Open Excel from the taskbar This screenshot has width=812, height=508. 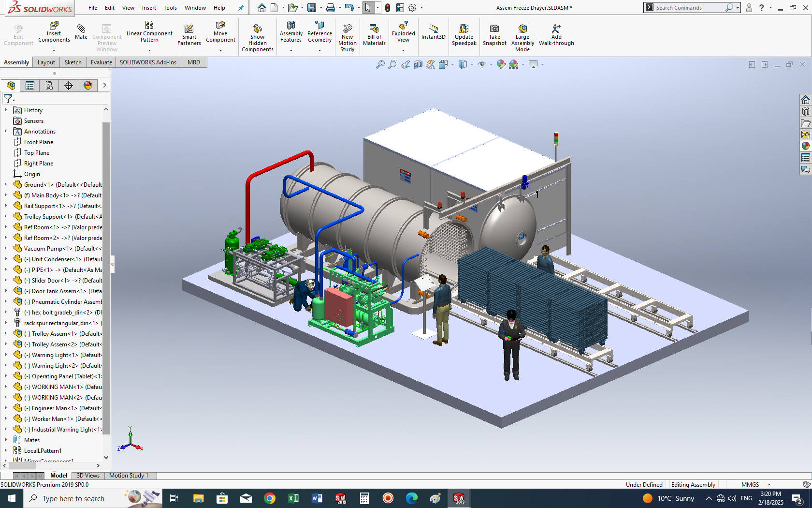(x=293, y=498)
